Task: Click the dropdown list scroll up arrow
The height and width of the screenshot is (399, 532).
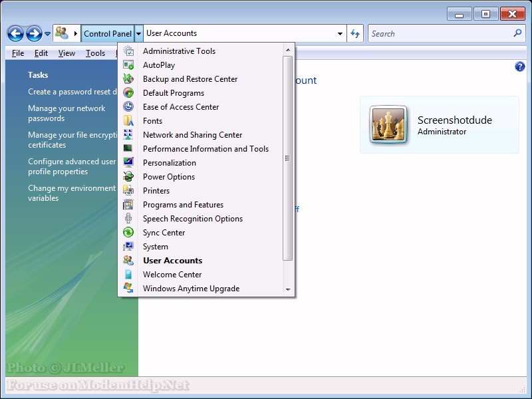Action: [x=288, y=50]
